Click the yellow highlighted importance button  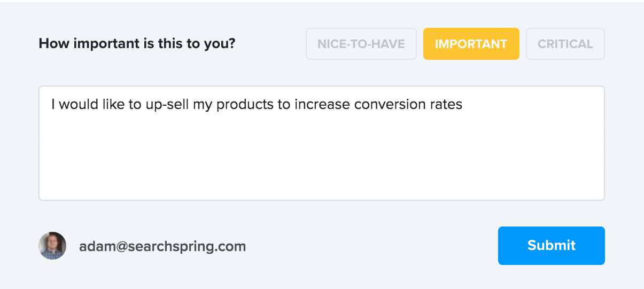pos(471,44)
